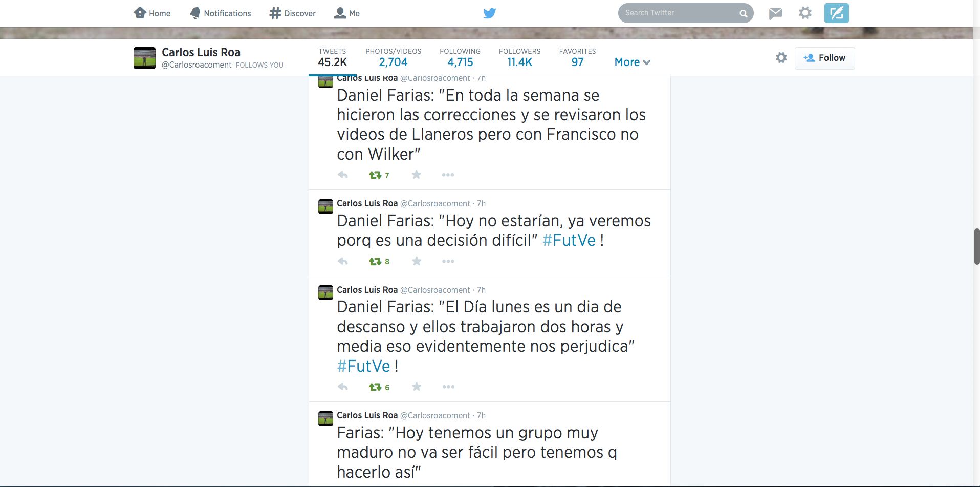Go to the Notifications tab
This screenshot has width=980, height=487.
point(220,13)
